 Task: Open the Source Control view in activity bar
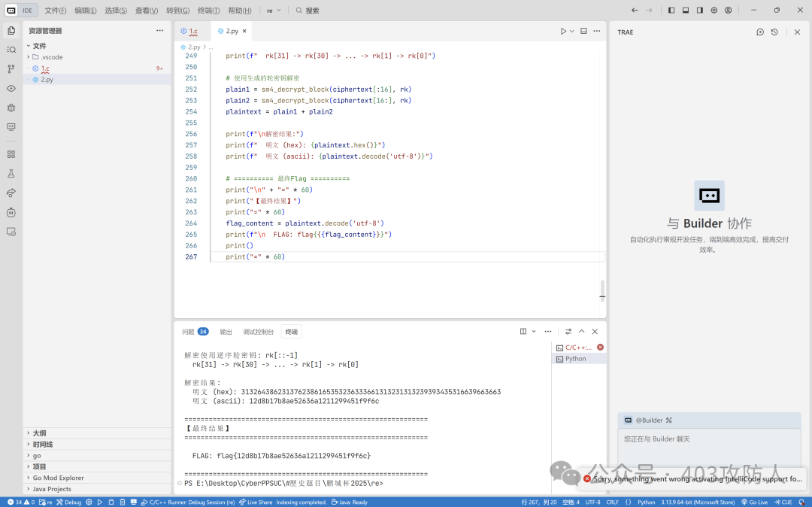click(x=11, y=68)
